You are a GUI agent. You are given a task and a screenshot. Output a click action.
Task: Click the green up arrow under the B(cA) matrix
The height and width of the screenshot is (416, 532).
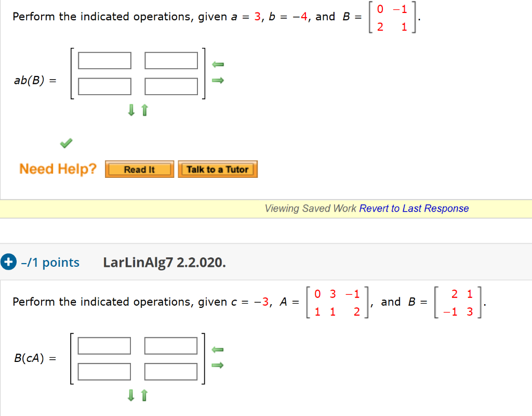(x=143, y=396)
